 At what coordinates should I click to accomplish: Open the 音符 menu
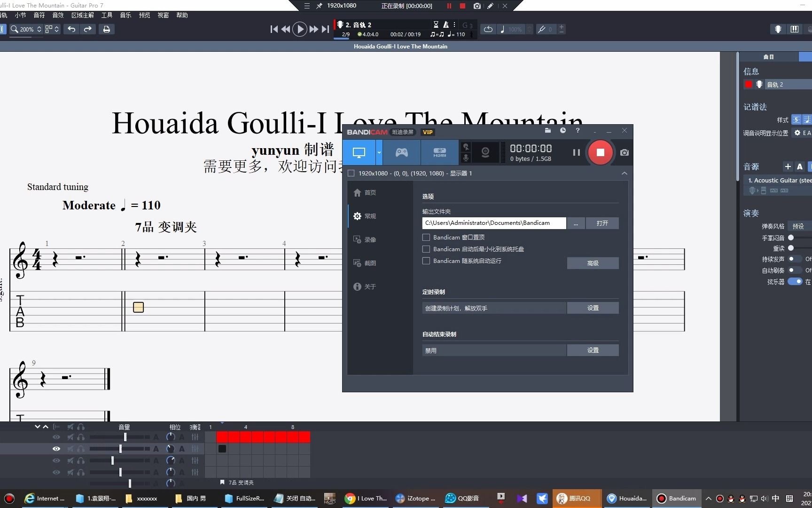tap(39, 15)
